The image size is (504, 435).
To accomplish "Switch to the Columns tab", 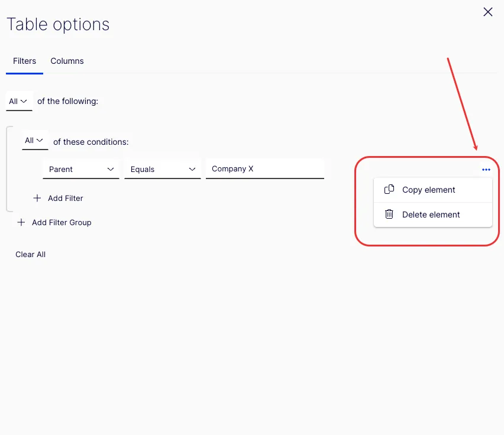I will pos(67,61).
